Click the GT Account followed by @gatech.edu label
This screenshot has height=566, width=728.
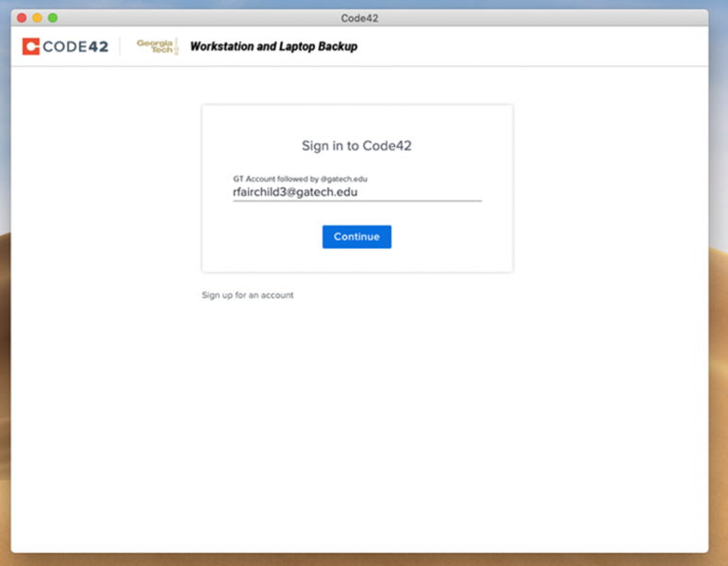click(300, 178)
